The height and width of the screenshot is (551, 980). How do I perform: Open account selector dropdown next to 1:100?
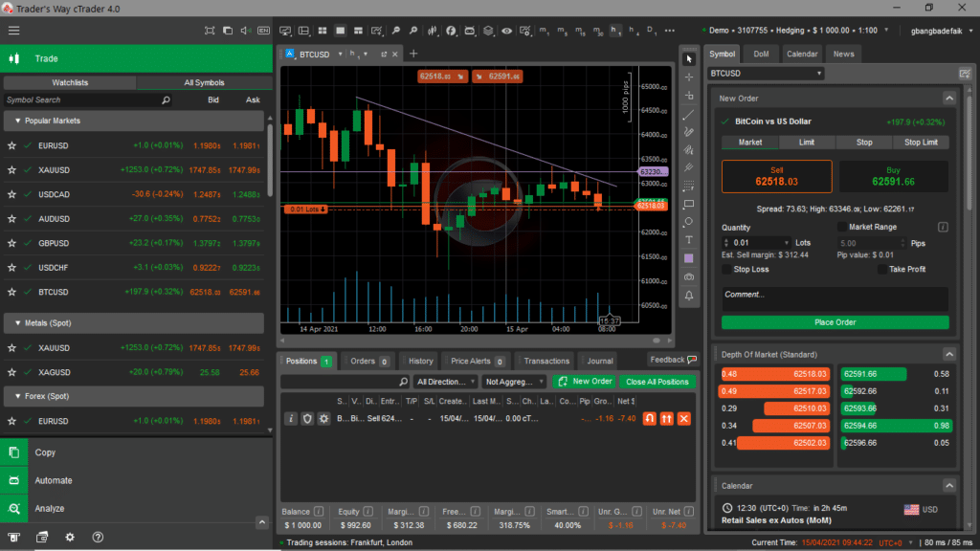[x=886, y=30]
